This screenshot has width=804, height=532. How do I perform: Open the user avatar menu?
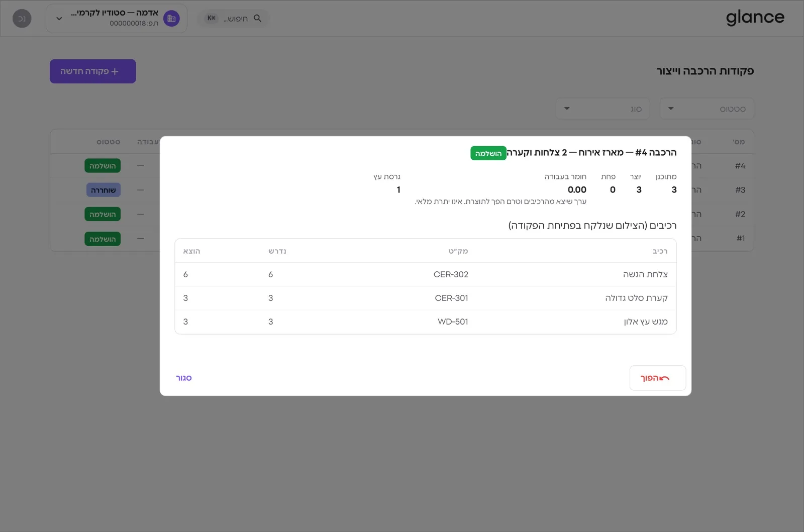pyautogui.click(x=22, y=19)
